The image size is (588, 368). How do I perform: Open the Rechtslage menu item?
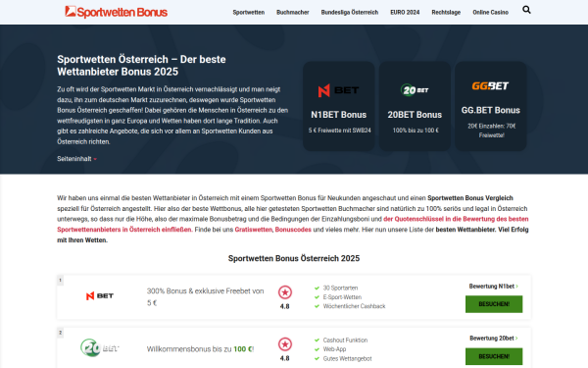pos(446,13)
